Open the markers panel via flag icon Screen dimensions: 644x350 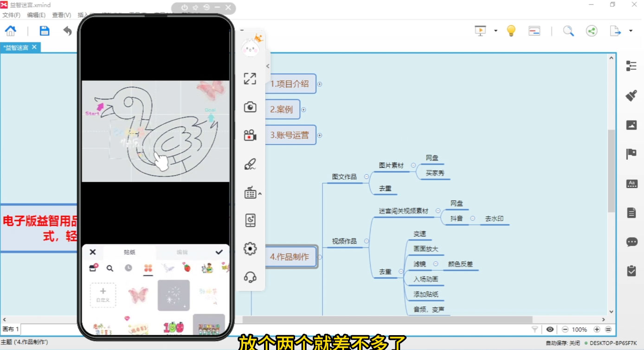tap(631, 153)
